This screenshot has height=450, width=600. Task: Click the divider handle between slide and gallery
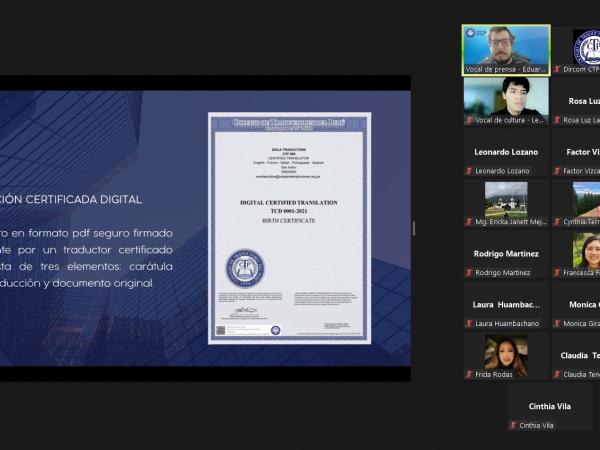coord(414,228)
